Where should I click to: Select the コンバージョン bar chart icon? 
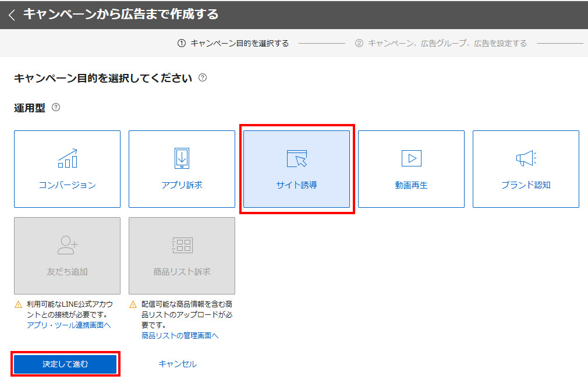point(67,158)
